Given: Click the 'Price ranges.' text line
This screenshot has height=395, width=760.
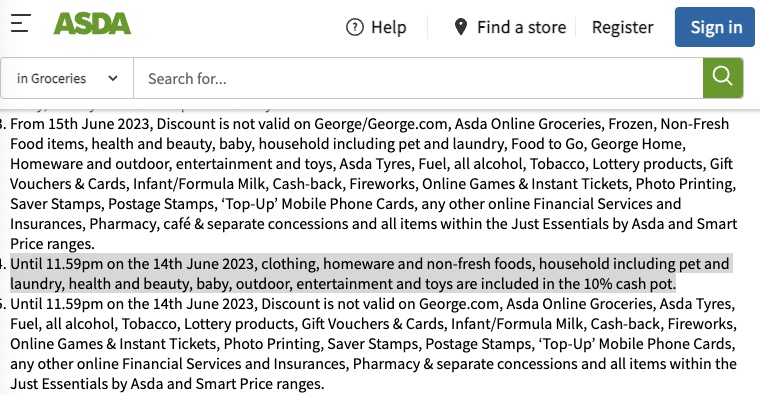Looking at the screenshot, I should click(x=52, y=244).
